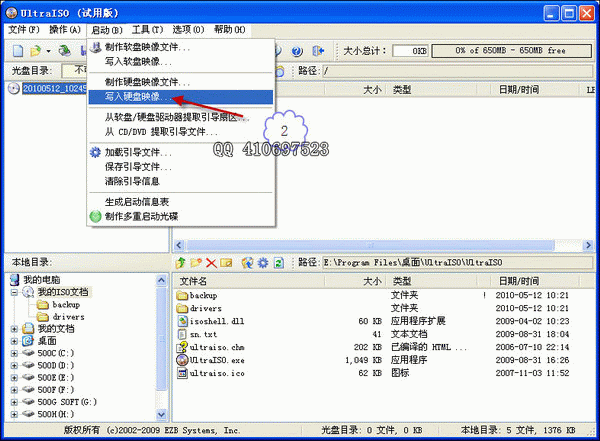This screenshot has width=600, height=441.
Task: Click the Exit door toolbar icon
Action: click(318, 51)
